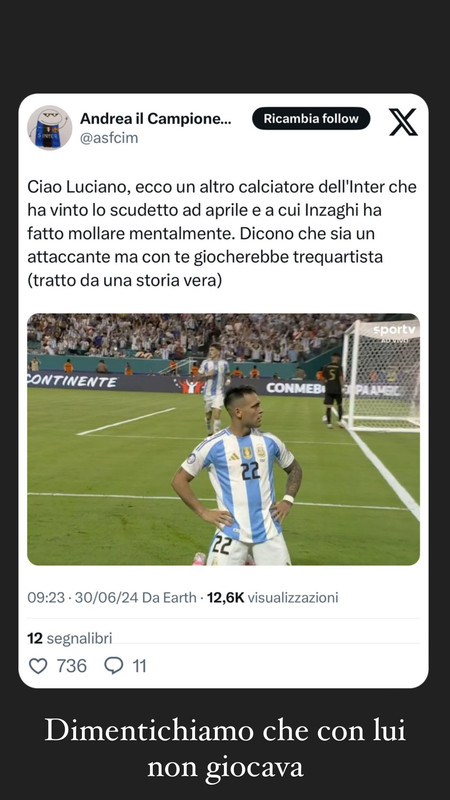Screen dimensions: 450x800
Task: Click the number 22 jersey in photo
Action: click(250, 470)
